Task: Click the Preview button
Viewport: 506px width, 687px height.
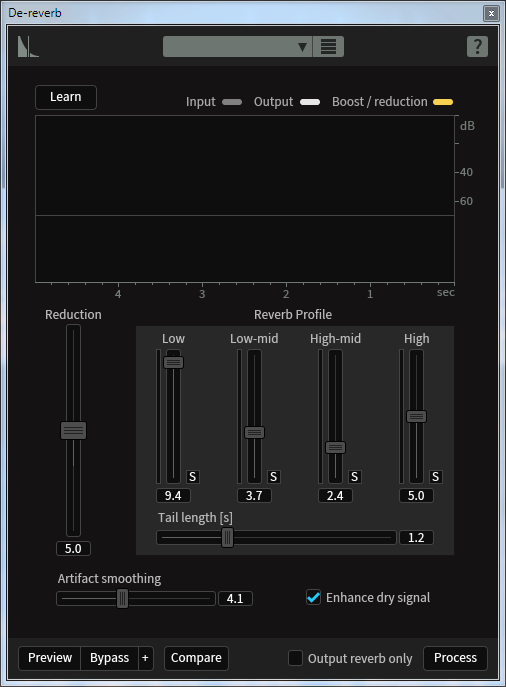Action: pyautogui.click(x=50, y=658)
